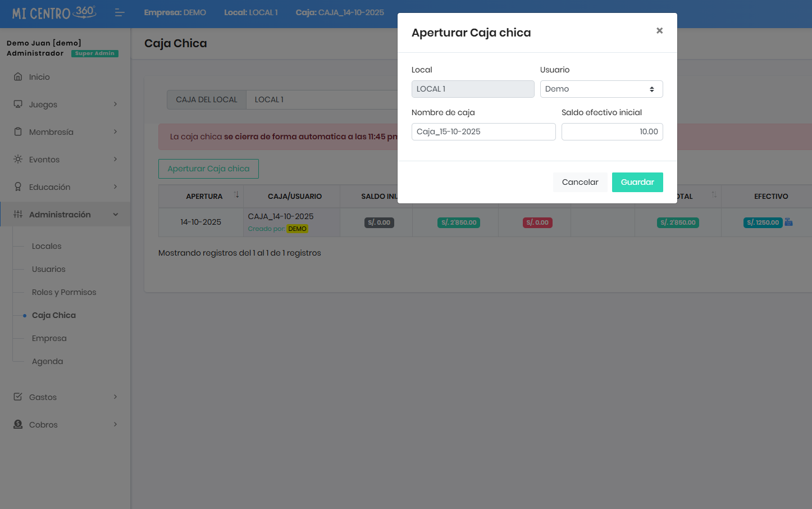
Task: Focus the Nombre de caja input field
Action: point(483,132)
